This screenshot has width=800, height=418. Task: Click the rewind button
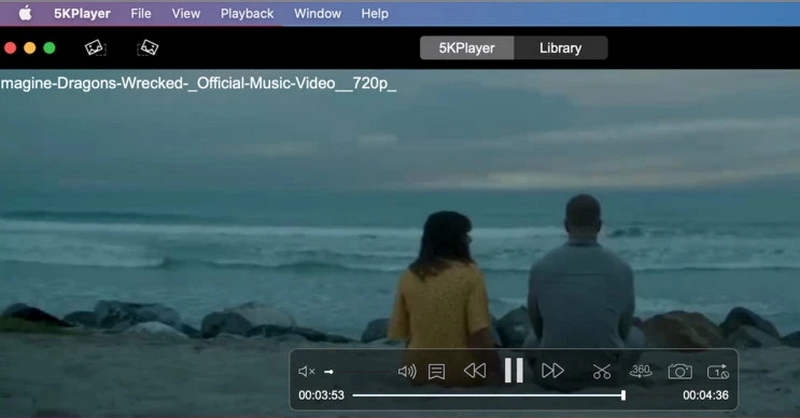(x=475, y=371)
